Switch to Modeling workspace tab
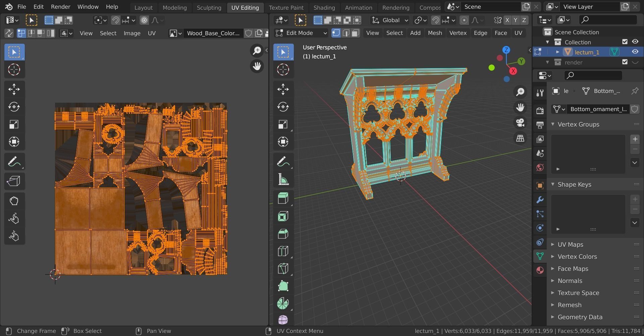Screen dimensions: 644x336 (x=174, y=7)
